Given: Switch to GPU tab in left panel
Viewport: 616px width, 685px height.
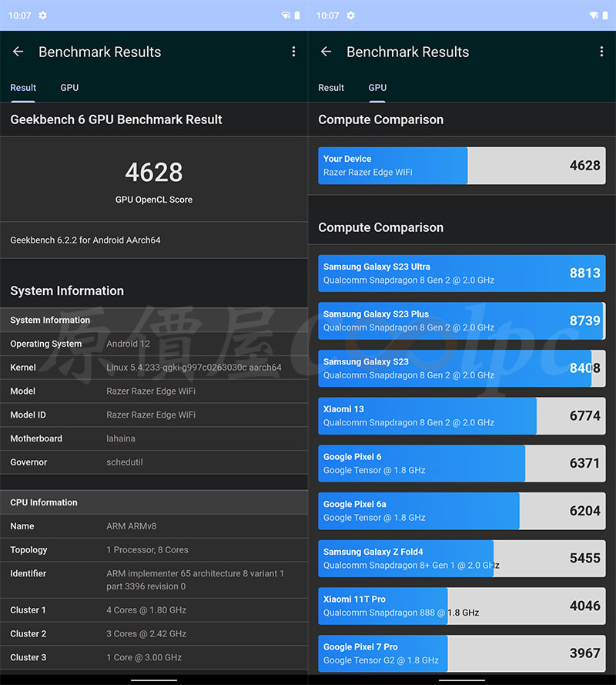Looking at the screenshot, I should click(69, 88).
